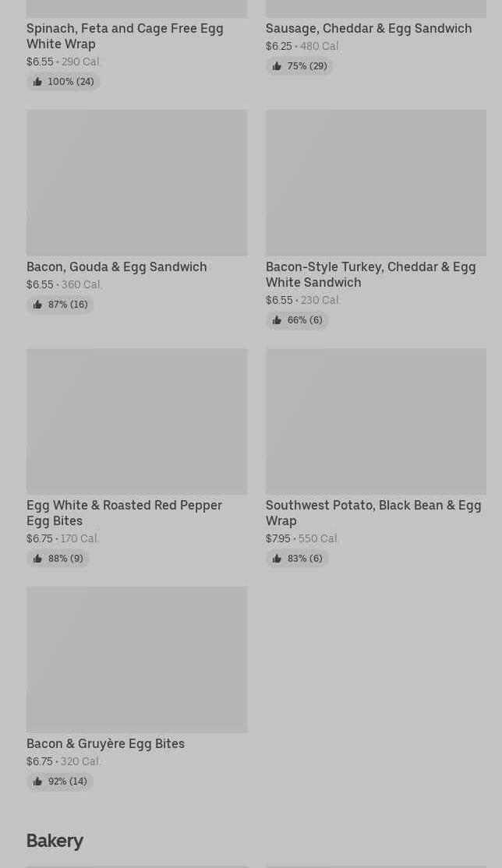Click thumbs-up icon for Egg White Egg Bites
Viewport: 502px width, 868px height.
pos(37,559)
